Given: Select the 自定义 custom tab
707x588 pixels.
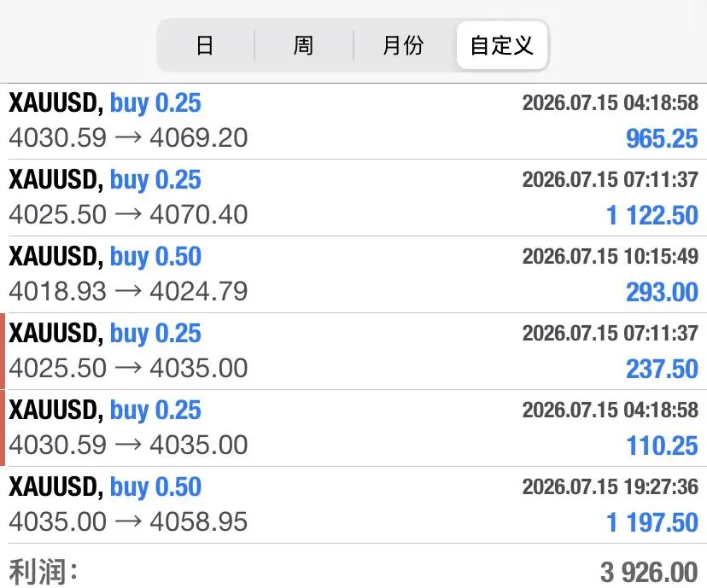Looking at the screenshot, I should click(502, 45).
